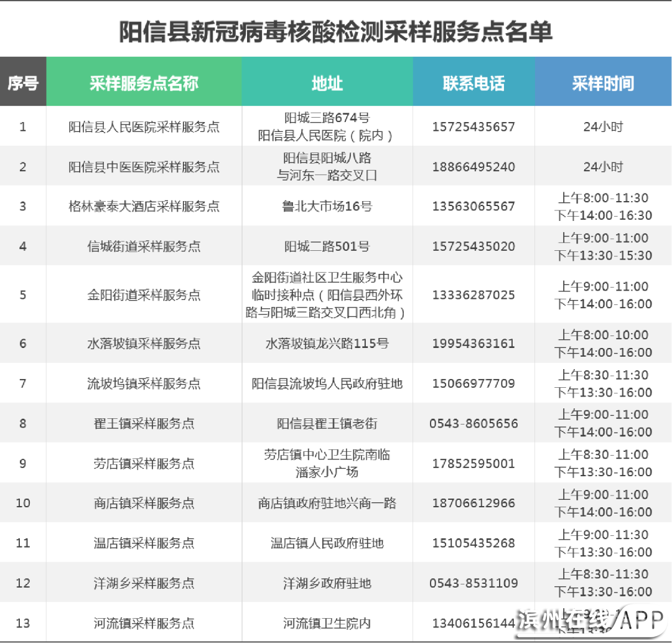
Task: Click the 采样服务点名称 column header
Action: pyautogui.click(x=144, y=83)
